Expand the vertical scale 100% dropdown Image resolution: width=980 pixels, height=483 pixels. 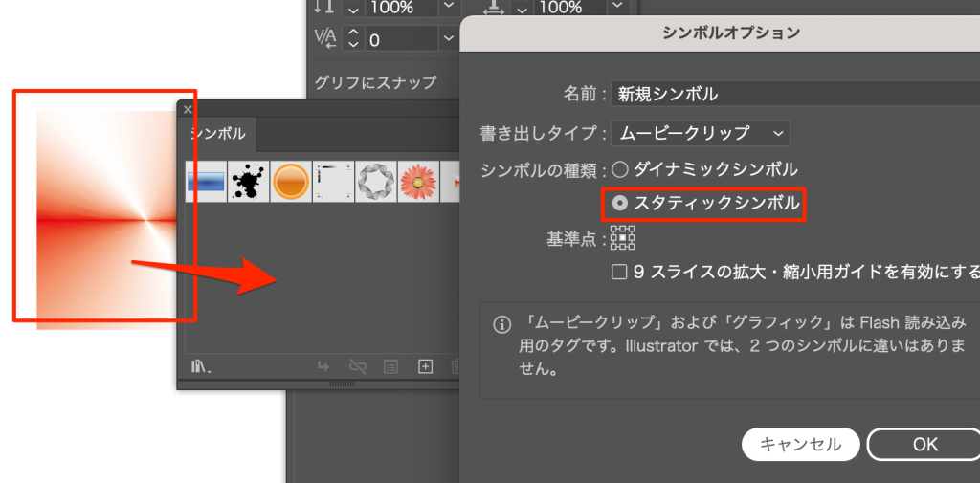click(x=450, y=7)
